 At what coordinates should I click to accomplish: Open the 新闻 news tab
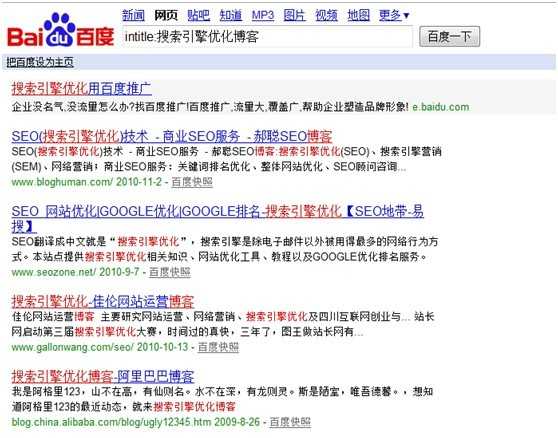pos(133,15)
